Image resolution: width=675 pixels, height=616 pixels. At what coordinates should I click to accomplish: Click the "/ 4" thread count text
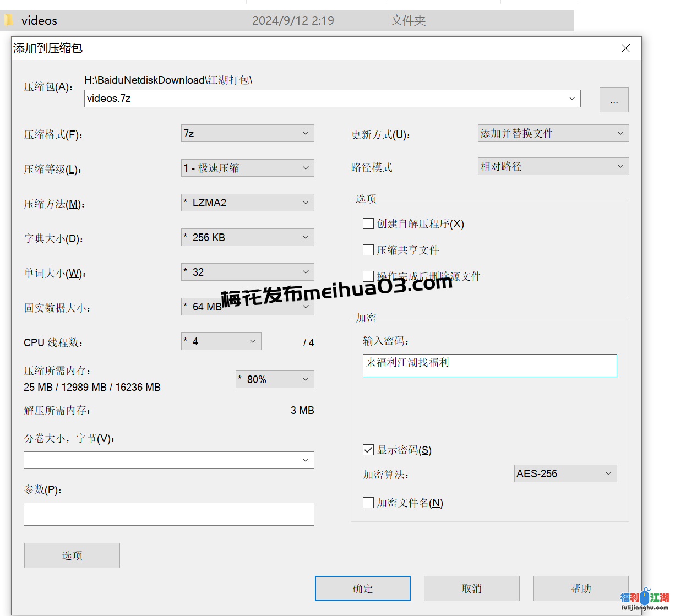pos(308,343)
